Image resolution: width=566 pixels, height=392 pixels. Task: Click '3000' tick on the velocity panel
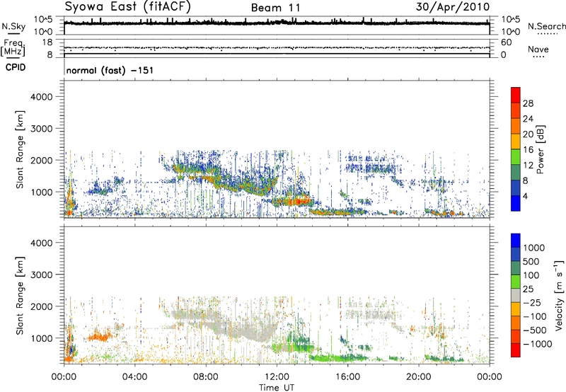tap(41, 275)
